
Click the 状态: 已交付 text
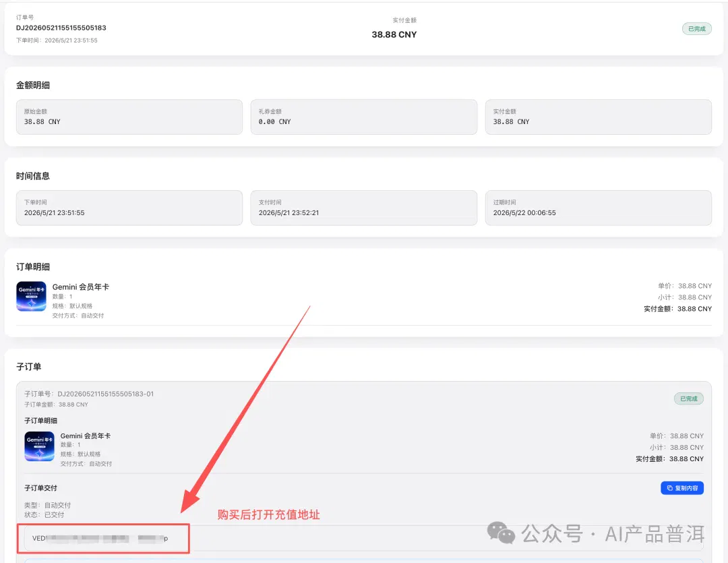tap(44, 514)
